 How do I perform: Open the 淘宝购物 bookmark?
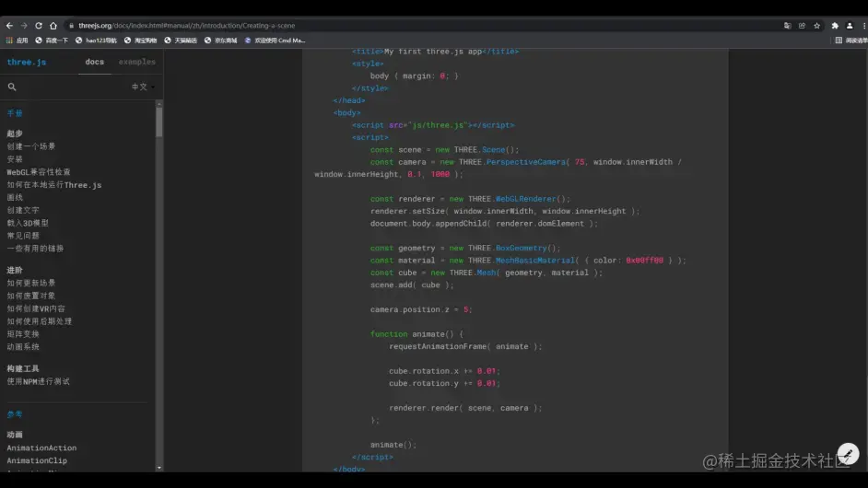tap(141, 41)
